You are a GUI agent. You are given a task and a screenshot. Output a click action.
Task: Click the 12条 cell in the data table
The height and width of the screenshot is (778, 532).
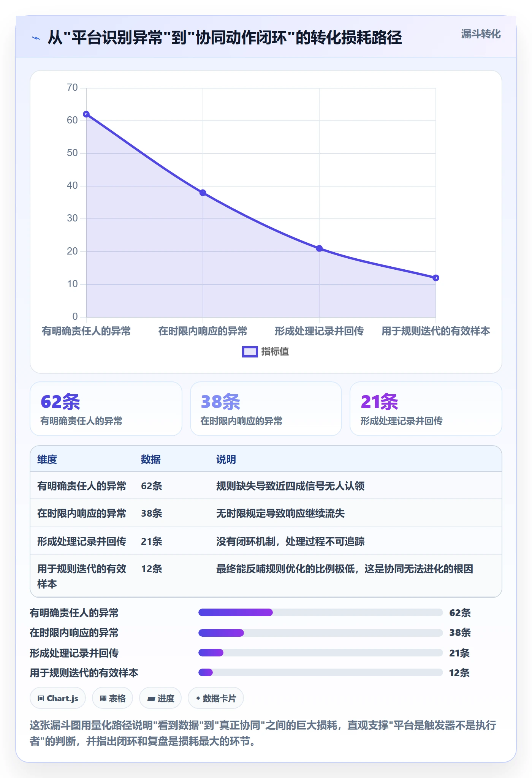(152, 569)
